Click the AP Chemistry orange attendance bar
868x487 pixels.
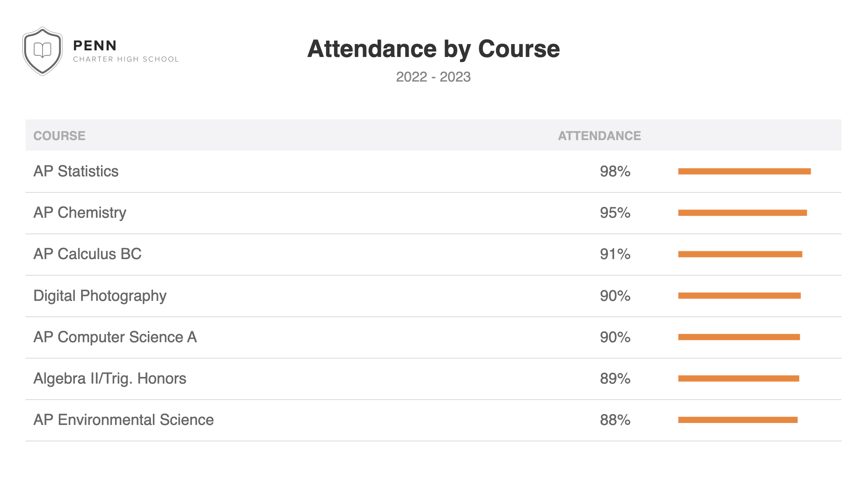[x=742, y=213]
